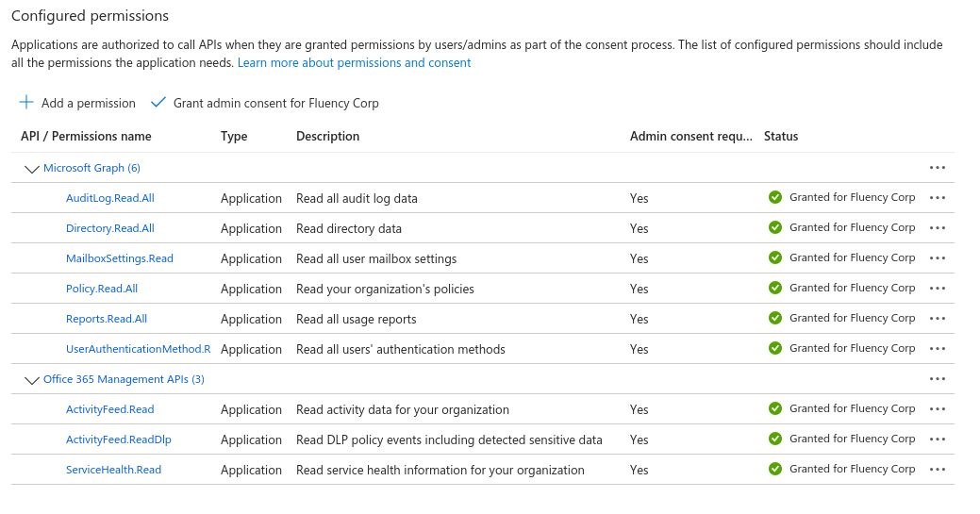980x514 pixels.
Task: Click the Configured permissions heading
Action: [x=90, y=16]
